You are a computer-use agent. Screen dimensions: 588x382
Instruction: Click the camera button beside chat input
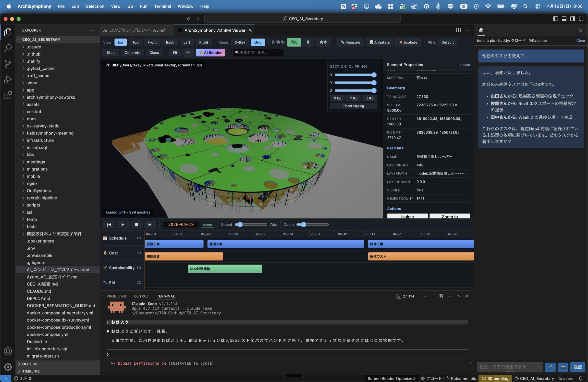click(x=563, y=367)
